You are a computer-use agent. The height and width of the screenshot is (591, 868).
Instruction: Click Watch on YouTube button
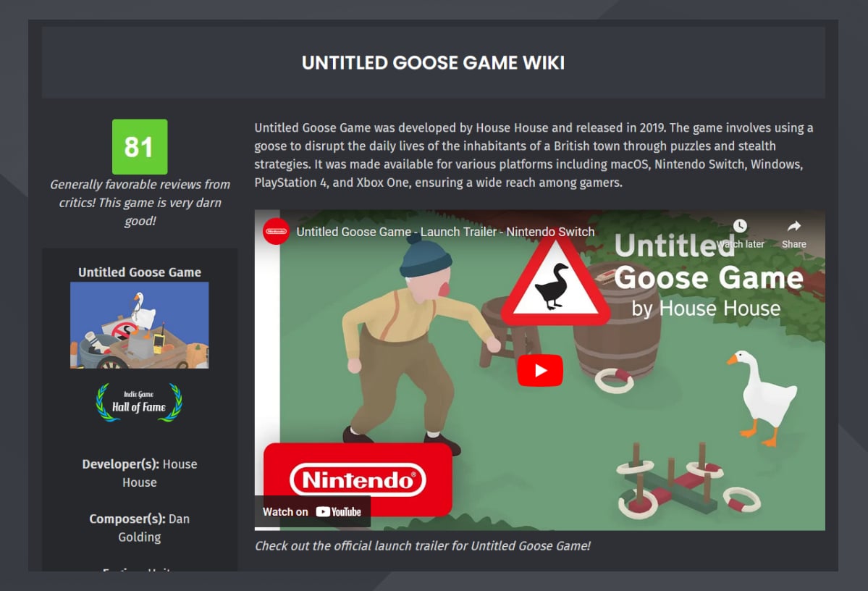[312, 511]
